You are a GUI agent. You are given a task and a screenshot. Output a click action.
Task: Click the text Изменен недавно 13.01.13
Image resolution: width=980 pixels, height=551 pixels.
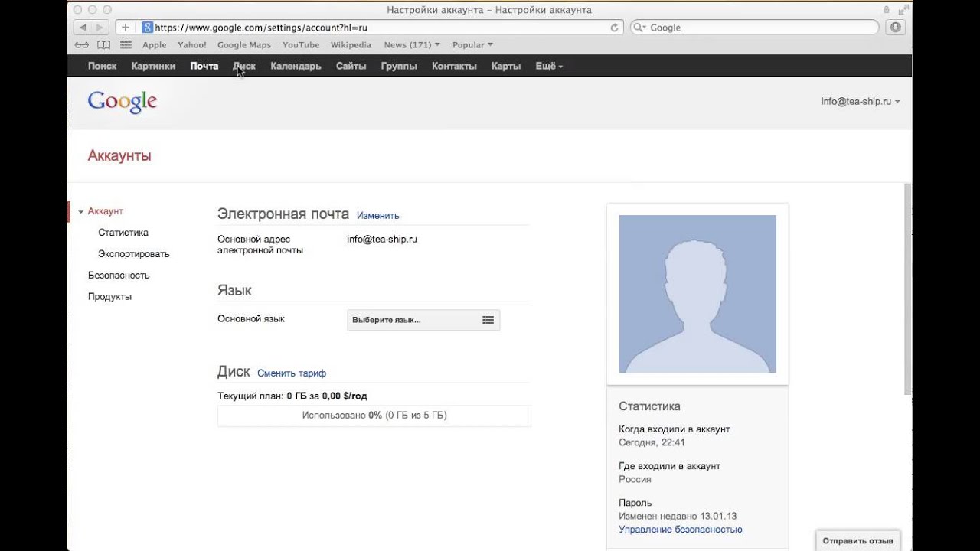[x=678, y=516]
